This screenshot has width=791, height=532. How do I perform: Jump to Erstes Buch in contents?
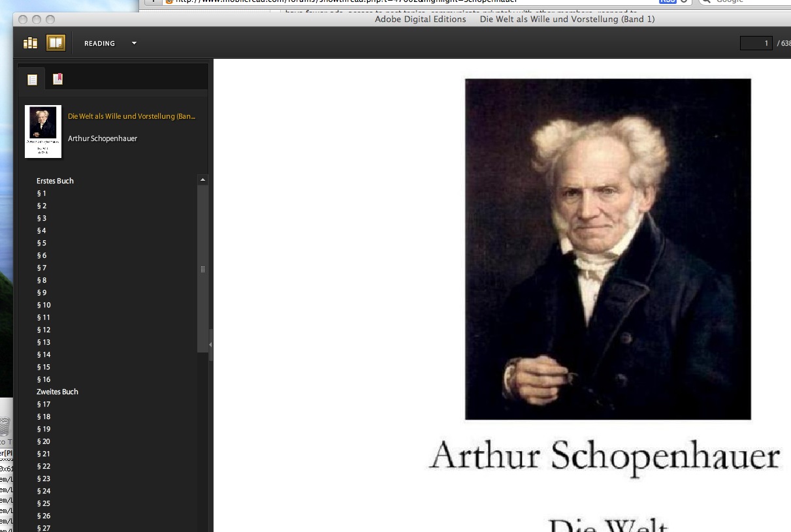click(x=55, y=181)
